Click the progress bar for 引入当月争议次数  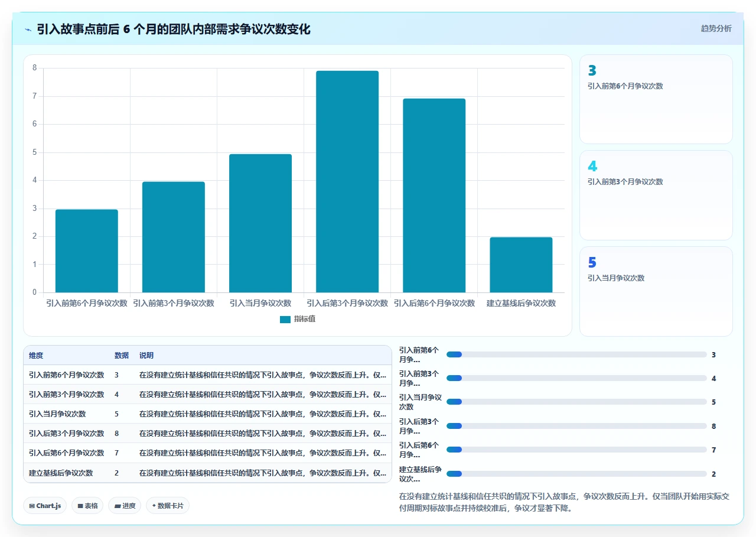[x=576, y=402]
